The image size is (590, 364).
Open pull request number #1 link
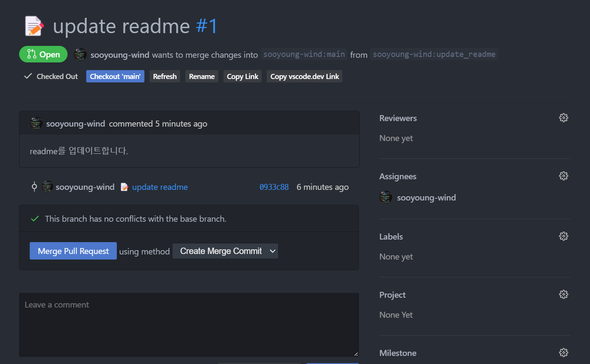tap(206, 26)
